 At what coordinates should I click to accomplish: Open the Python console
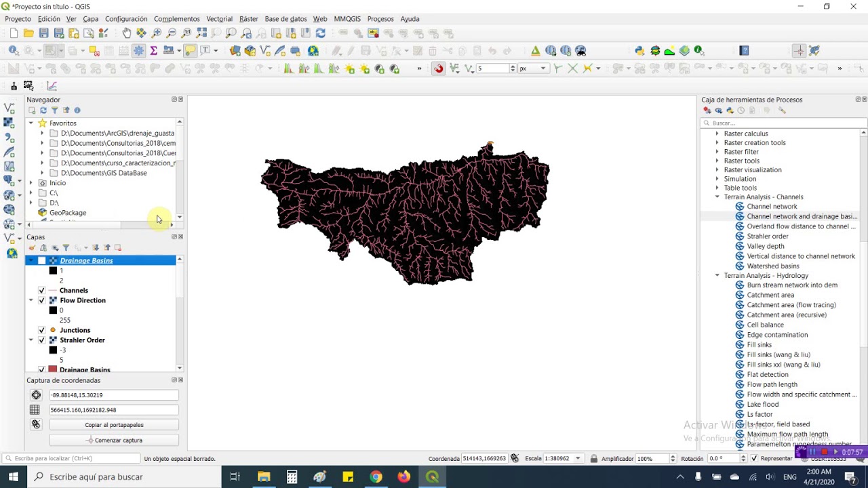point(639,51)
